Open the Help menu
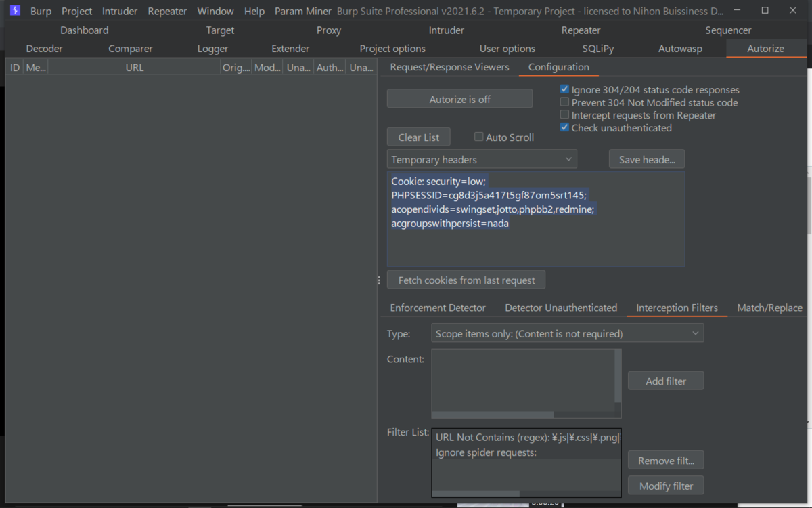 (x=254, y=12)
